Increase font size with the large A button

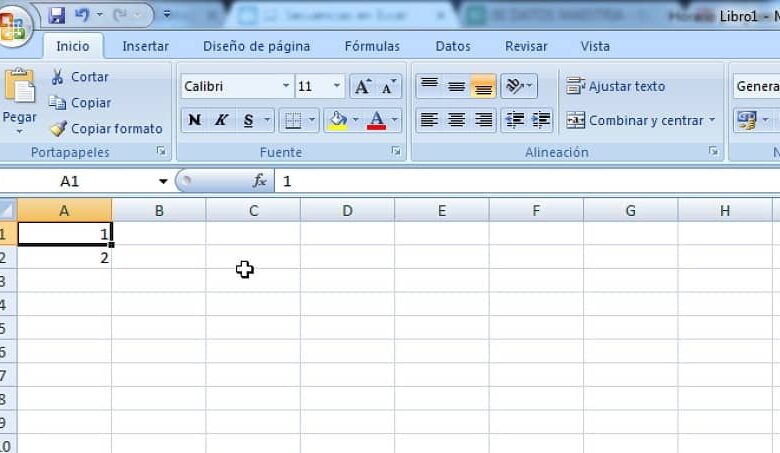pos(362,87)
